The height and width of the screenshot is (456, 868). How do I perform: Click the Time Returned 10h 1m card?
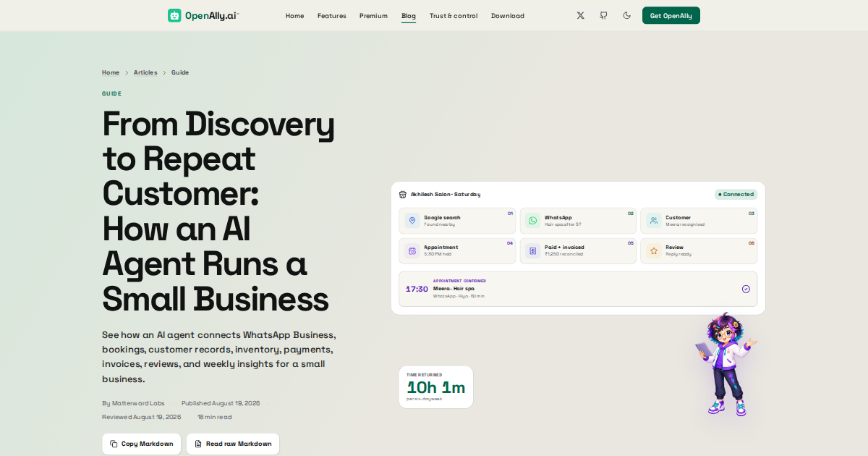tap(435, 387)
